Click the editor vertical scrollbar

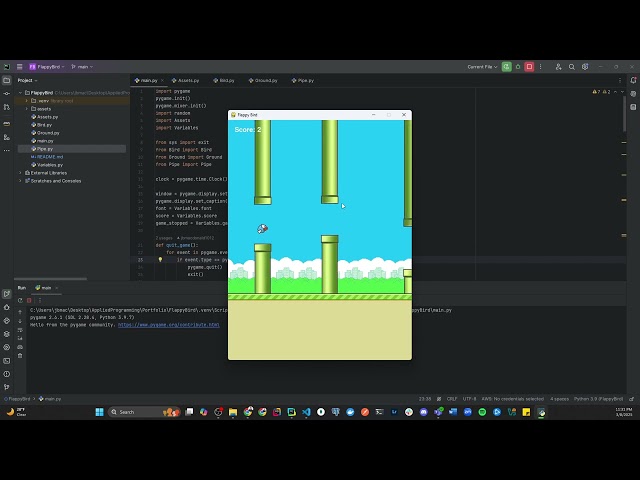click(x=624, y=114)
